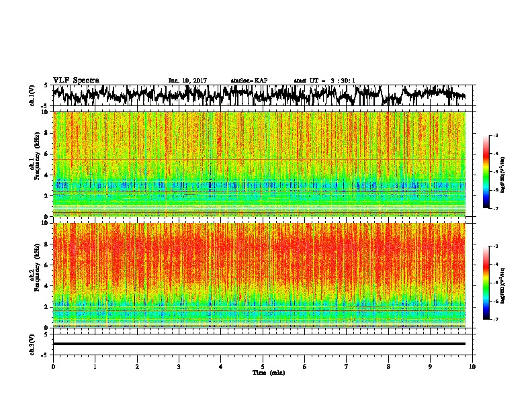Click tick label "4" on the Time axis

pos(221,367)
